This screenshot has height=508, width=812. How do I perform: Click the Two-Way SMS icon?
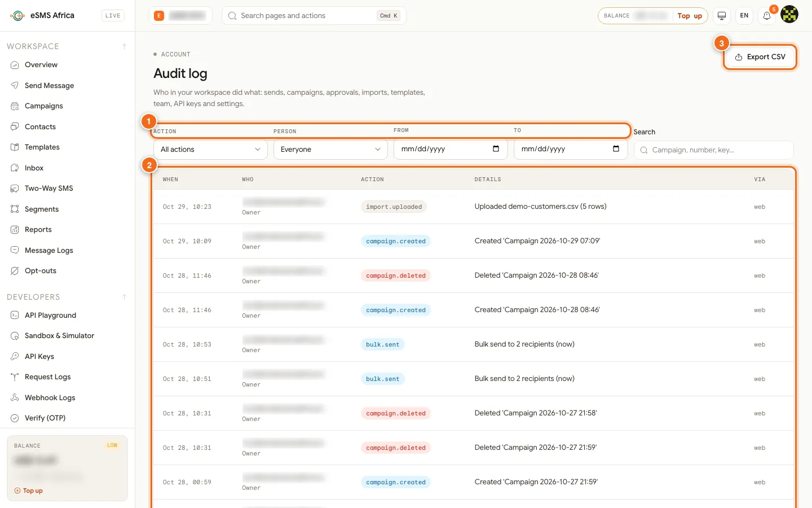(15, 189)
